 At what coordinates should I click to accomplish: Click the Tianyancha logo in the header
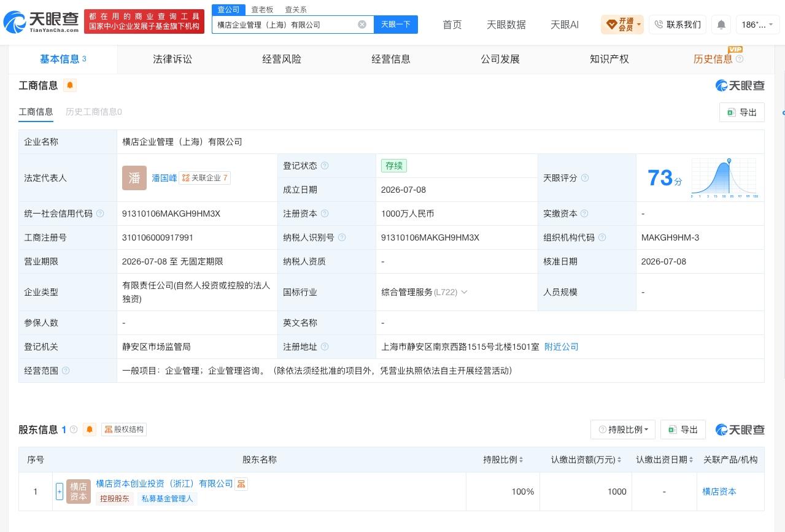click(41, 23)
